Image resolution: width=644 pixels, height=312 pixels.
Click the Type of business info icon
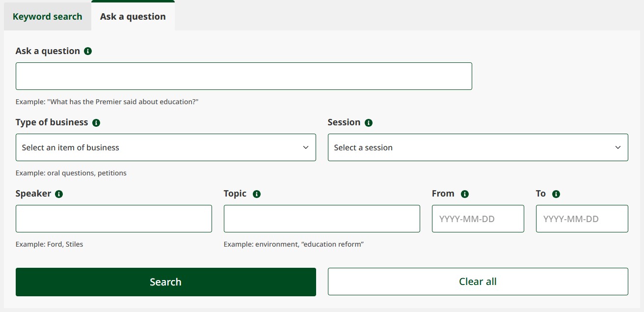pos(95,122)
